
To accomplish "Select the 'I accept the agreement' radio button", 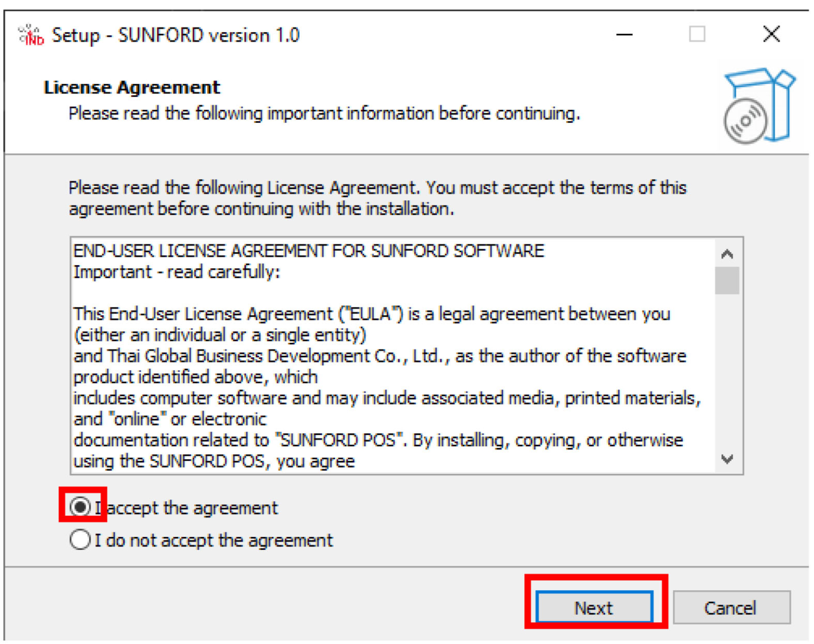I will pyautogui.click(x=80, y=507).
